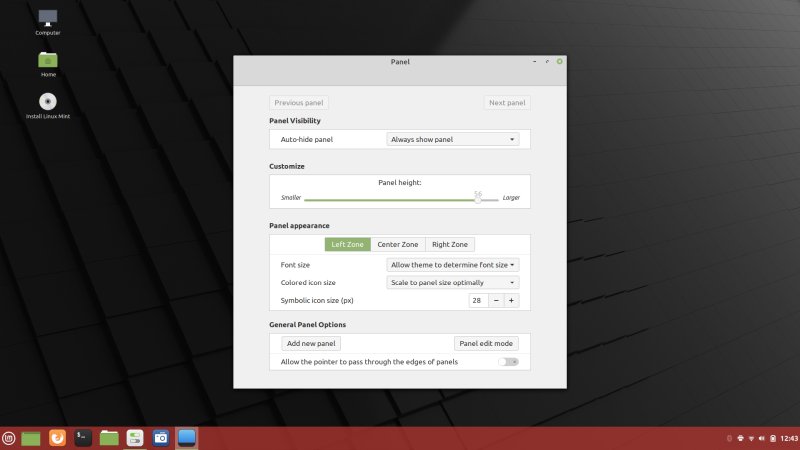Decrease symbolic icon size with minus button
This screenshot has height=450, width=800.
(496, 301)
